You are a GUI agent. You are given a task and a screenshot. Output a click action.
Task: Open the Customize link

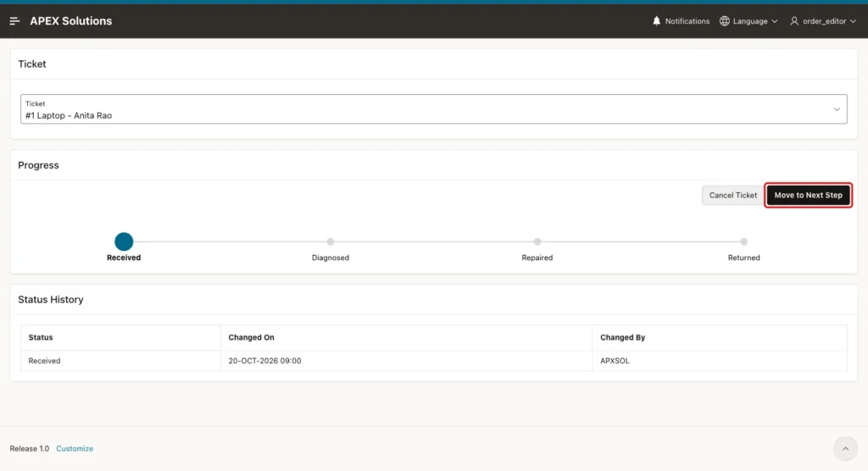(x=75, y=448)
